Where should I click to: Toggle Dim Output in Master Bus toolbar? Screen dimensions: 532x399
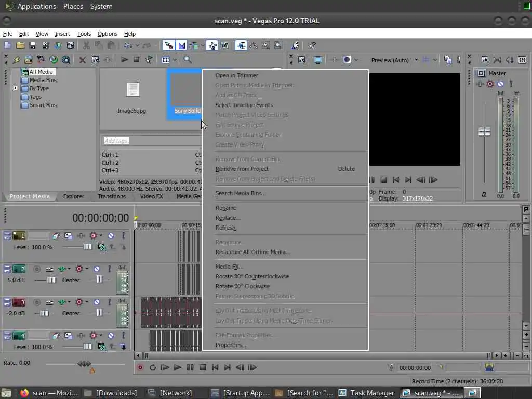tap(510, 60)
